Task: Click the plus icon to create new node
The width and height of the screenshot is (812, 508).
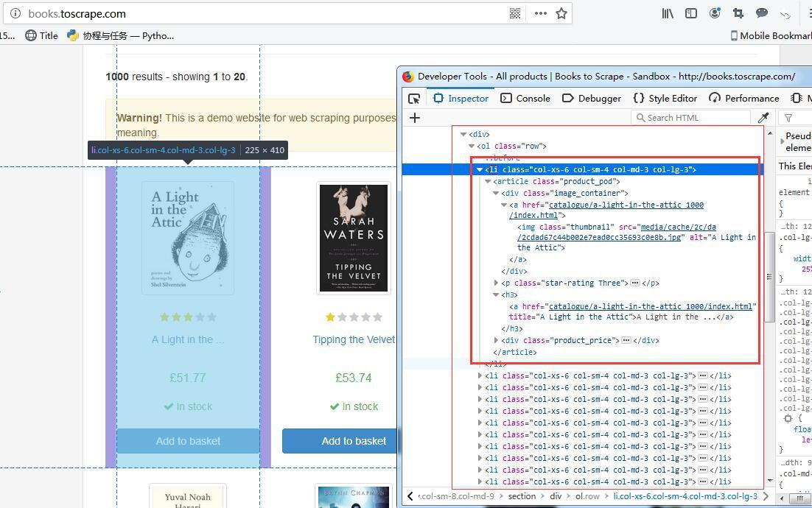Action: pyautogui.click(x=415, y=118)
